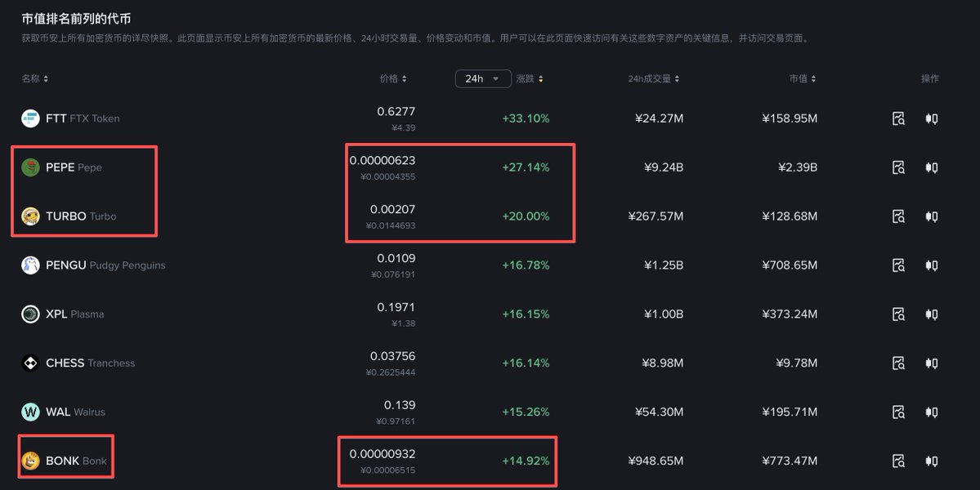
Task: Open the detail icon for WAL row
Action: 898,412
